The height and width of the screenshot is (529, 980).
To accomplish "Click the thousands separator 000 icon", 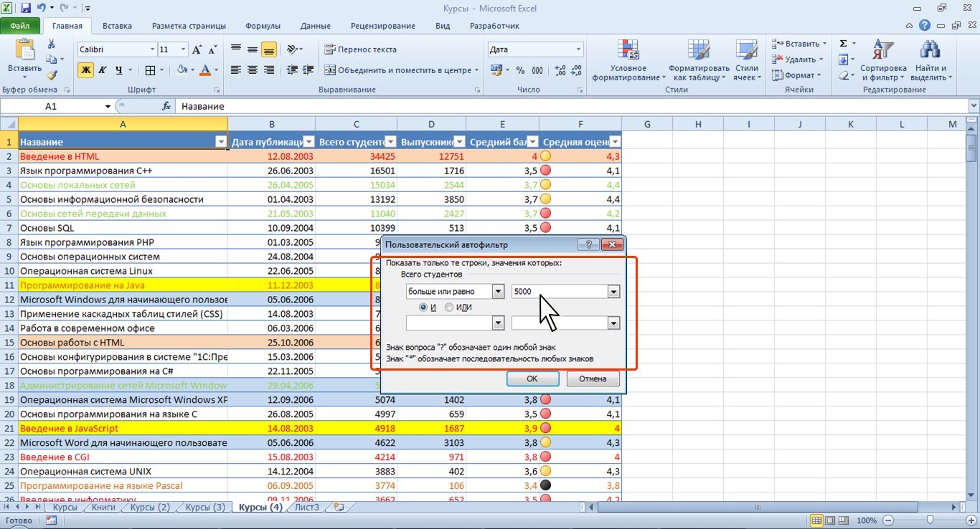I will pos(537,70).
